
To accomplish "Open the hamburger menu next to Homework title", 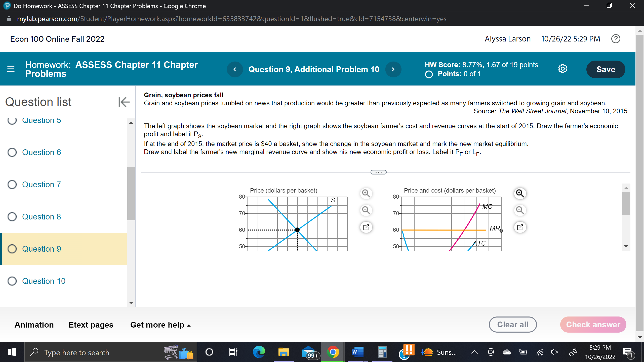I will tap(11, 69).
